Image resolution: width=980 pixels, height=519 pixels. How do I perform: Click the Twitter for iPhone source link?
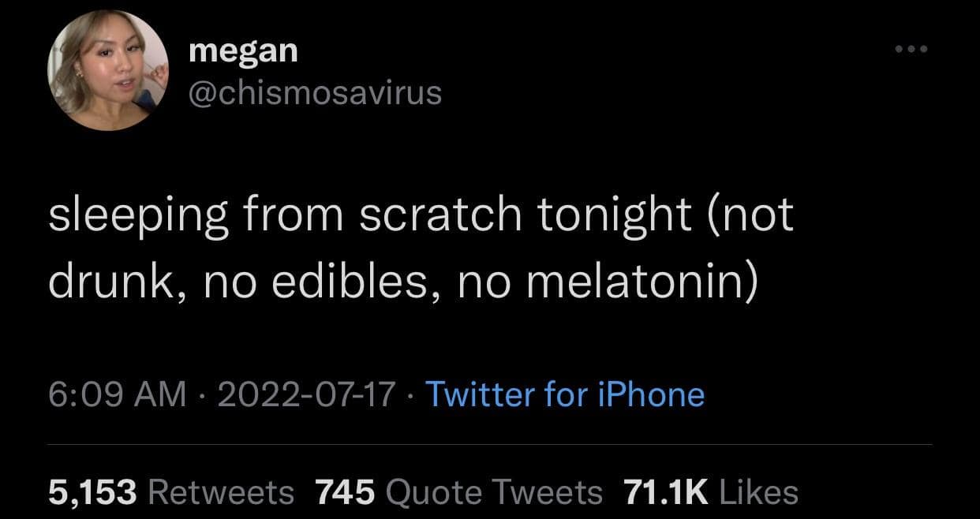[564, 394]
